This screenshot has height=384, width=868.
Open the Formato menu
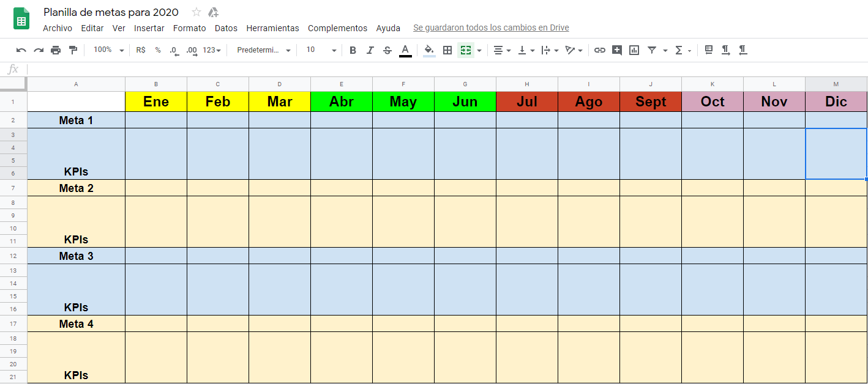coord(189,28)
